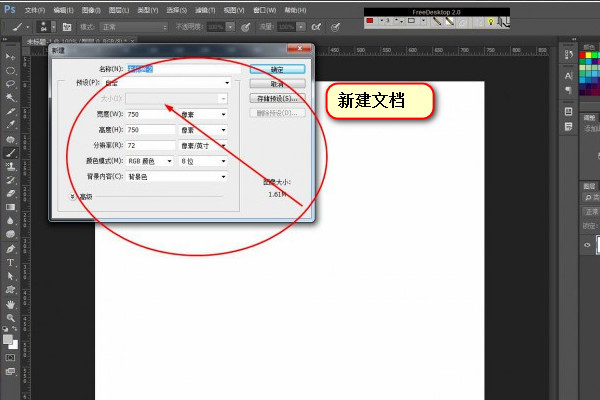Click the Save Preset button
Screen dimensions: 600x400
277,98
